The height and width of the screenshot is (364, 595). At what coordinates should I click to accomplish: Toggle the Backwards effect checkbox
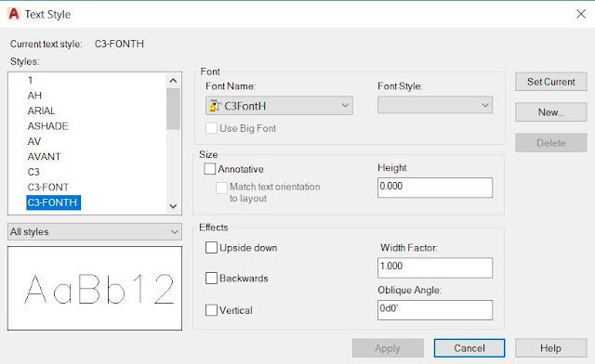211,278
